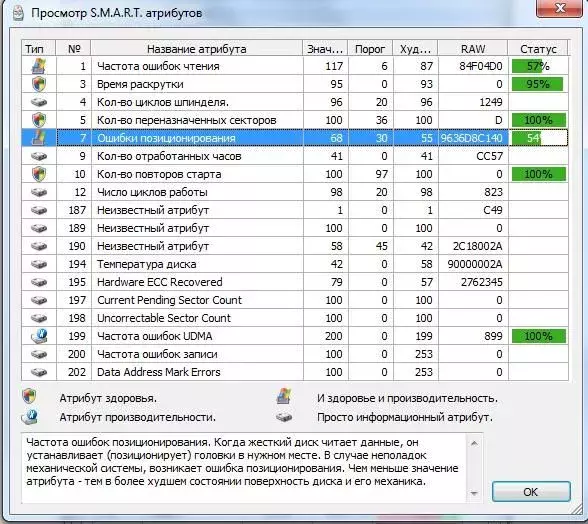Click the shield icon beside Кол-во повторов старта
The height and width of the screenshot is (524, 588).
[39, 174]
